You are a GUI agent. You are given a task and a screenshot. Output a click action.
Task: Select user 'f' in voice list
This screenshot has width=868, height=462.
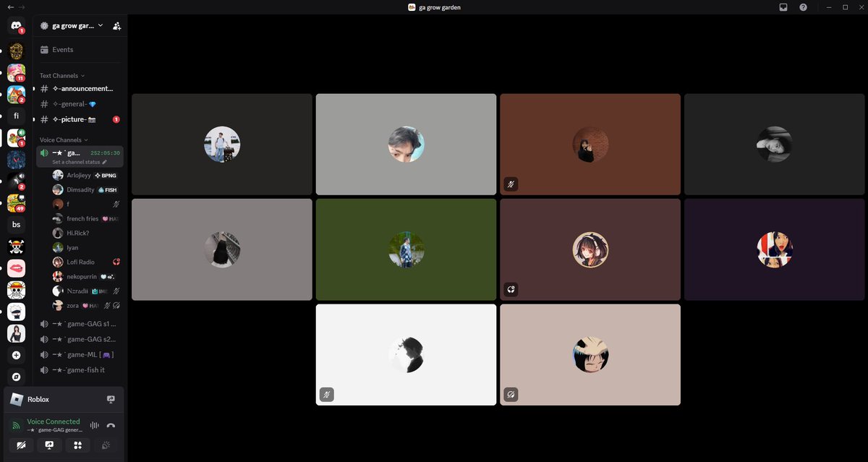(x=87, y=204)
